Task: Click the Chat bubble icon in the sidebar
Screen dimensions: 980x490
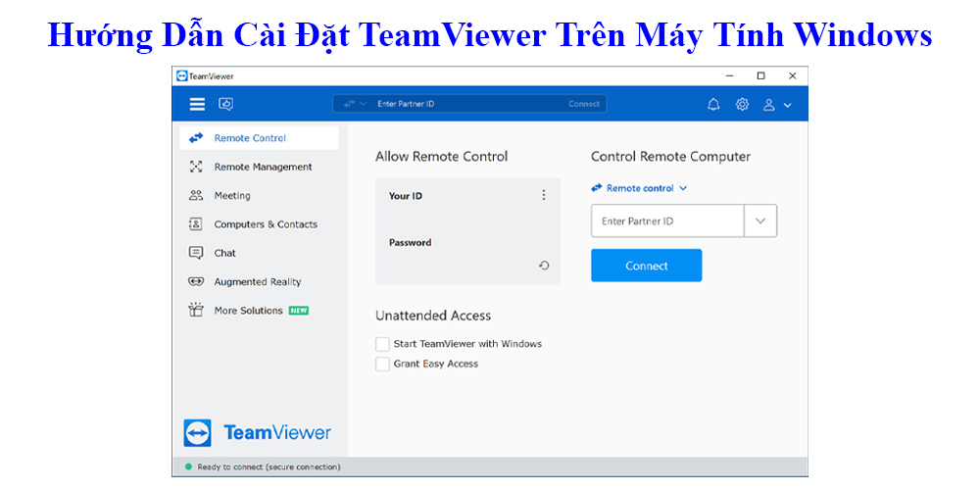Action: [196, 253]
